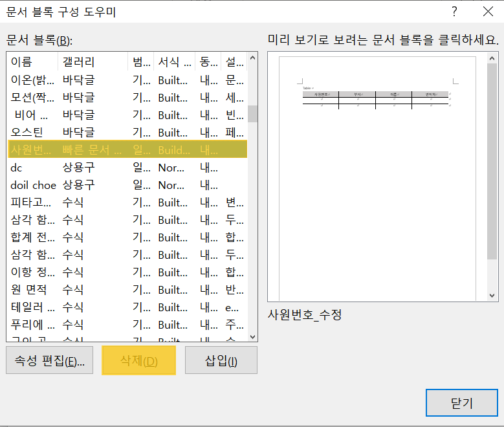This screenshot has width=504, height=427.
Task: Click the preview pane scrollbar thumb
Action: (492, 161)
